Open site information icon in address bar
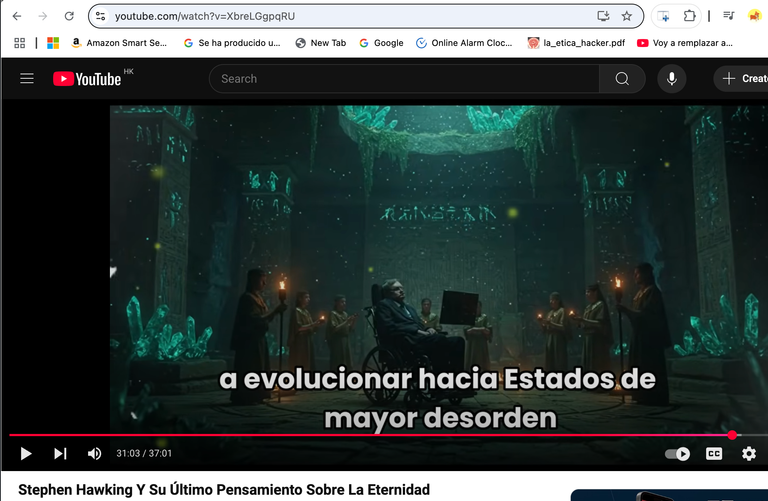Viewport: 768px width, 501px height. [x=101, y=16]
